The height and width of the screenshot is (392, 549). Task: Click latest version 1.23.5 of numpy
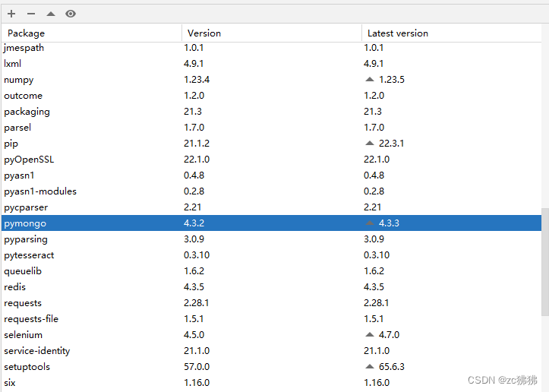click(392, 80)
